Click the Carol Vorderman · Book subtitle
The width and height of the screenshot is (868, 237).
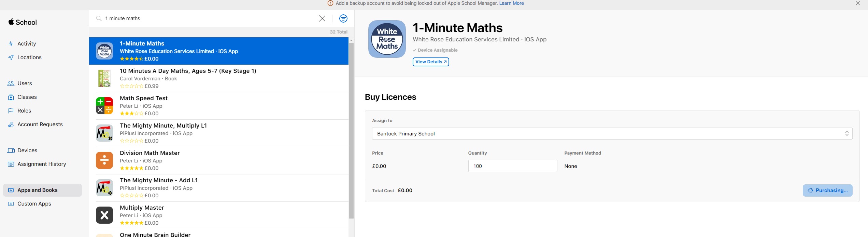tap(148, 79)
